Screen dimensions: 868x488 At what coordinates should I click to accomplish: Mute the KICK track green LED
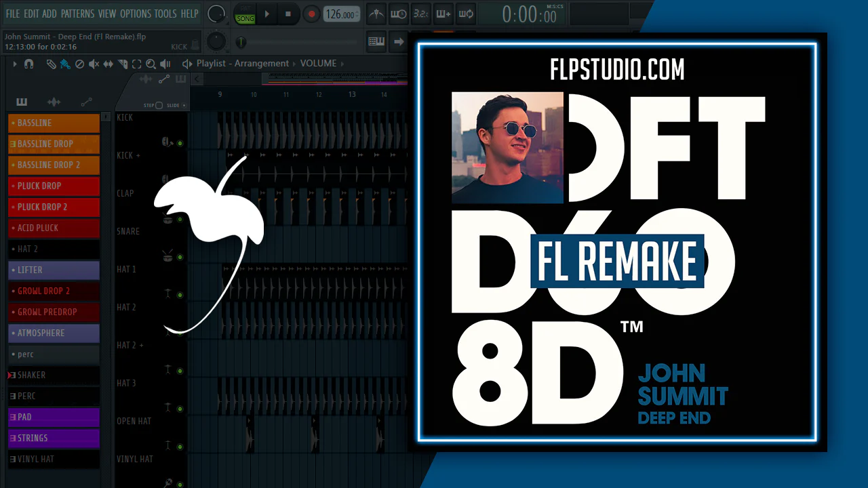[x=180, y=144]
